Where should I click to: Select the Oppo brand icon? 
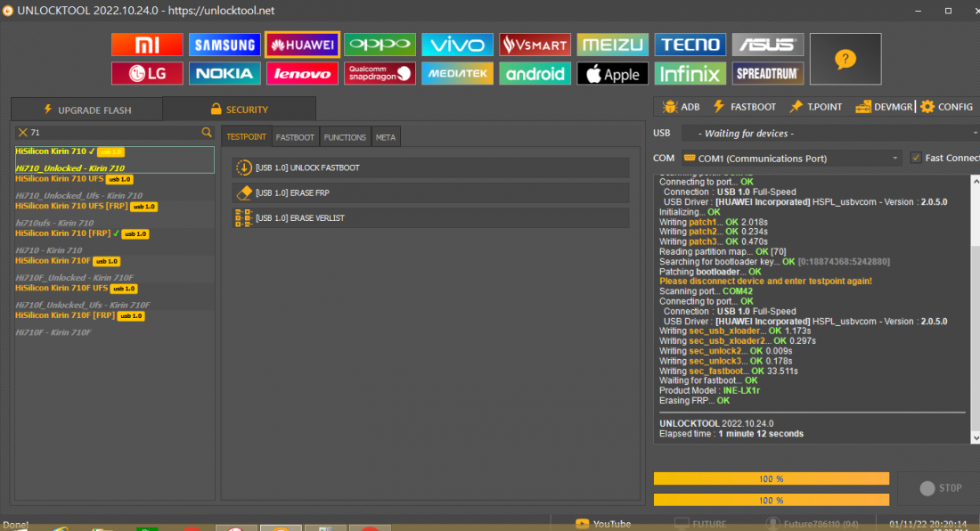[380, 45]
